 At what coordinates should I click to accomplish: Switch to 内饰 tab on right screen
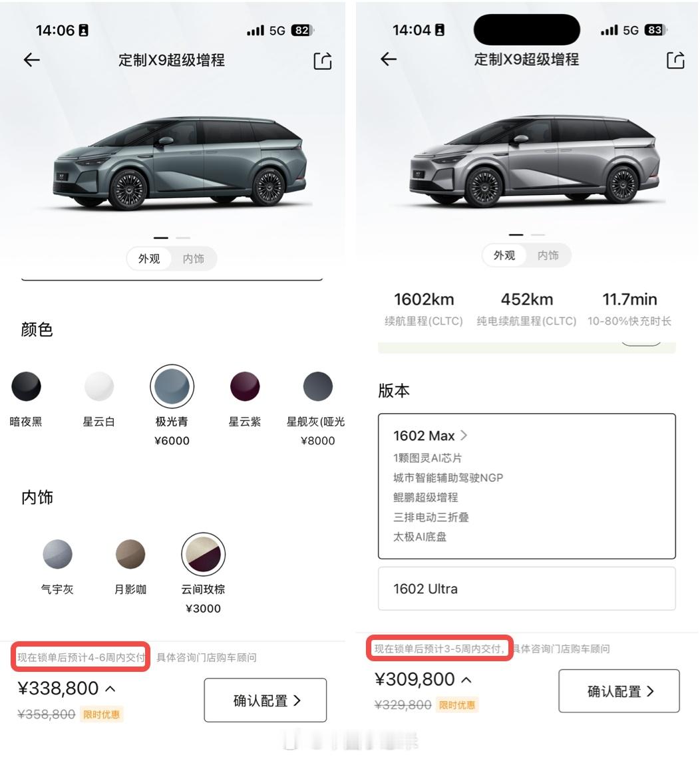[548, 255]
